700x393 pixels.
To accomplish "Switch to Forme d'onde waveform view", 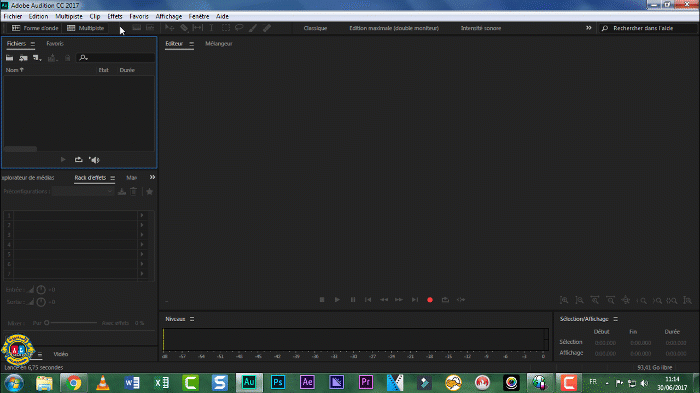I will pyautogui.click(x=35, y=28).
